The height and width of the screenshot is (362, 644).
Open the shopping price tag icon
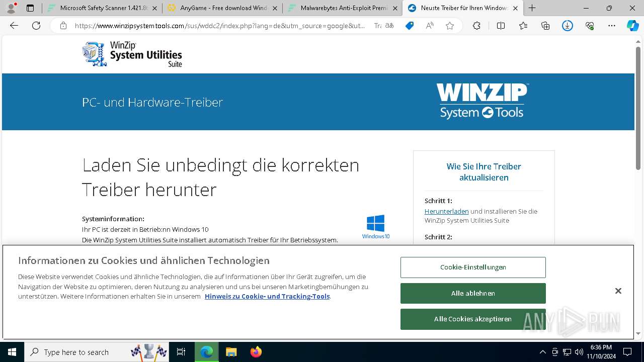point(410,26)
